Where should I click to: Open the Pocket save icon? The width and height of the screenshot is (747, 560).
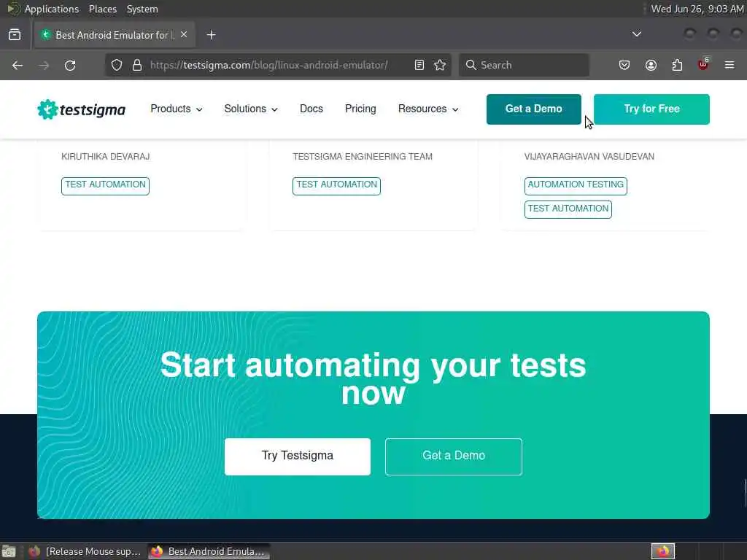(624, 65)
